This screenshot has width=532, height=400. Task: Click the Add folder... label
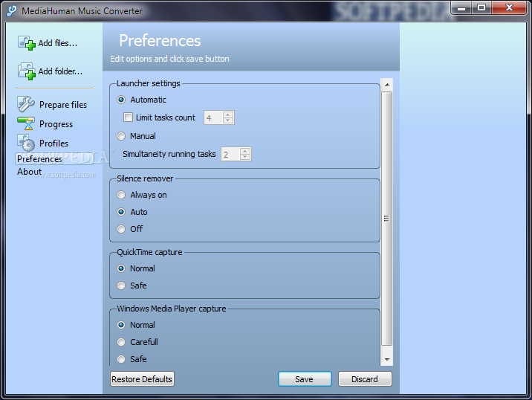[x=60, y=71]
